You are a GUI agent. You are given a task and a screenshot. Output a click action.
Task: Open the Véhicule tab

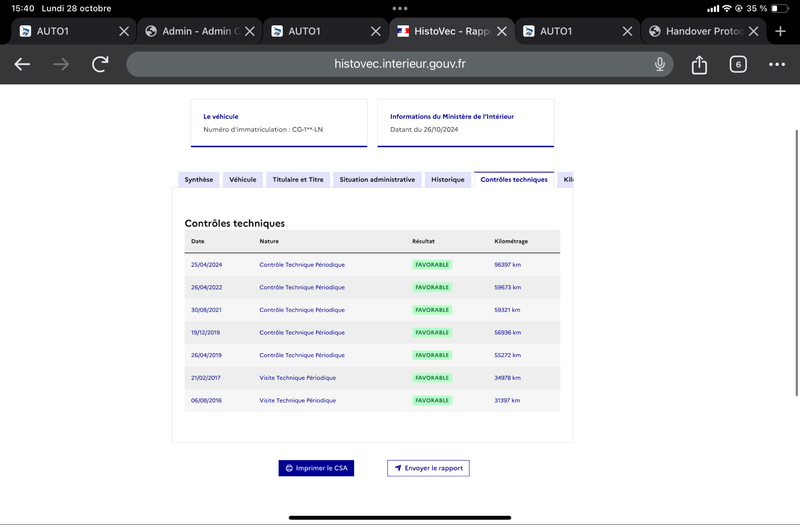pyautogui.click(x=242, y=180)
